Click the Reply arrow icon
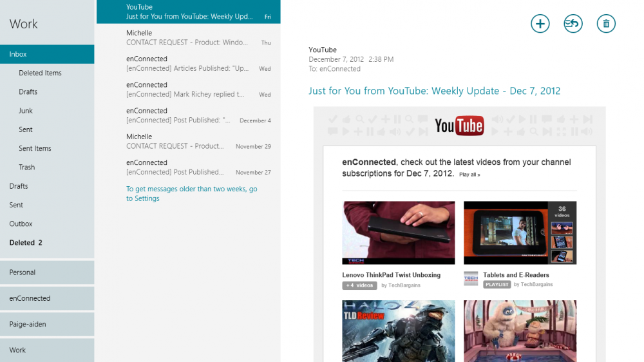The image size is (644, 362). click(x=573, y=23)
